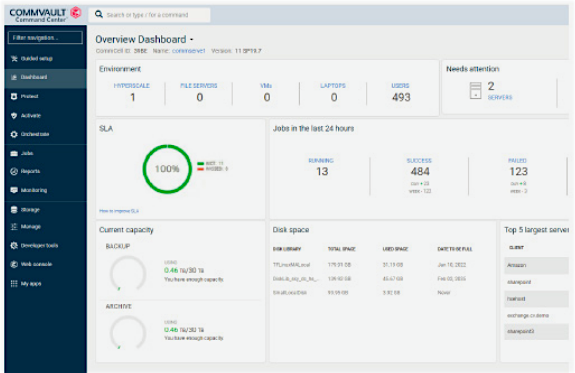Click the Filter navigation field
The width and height of the screenshot is (575, 373).
[45, 37]
